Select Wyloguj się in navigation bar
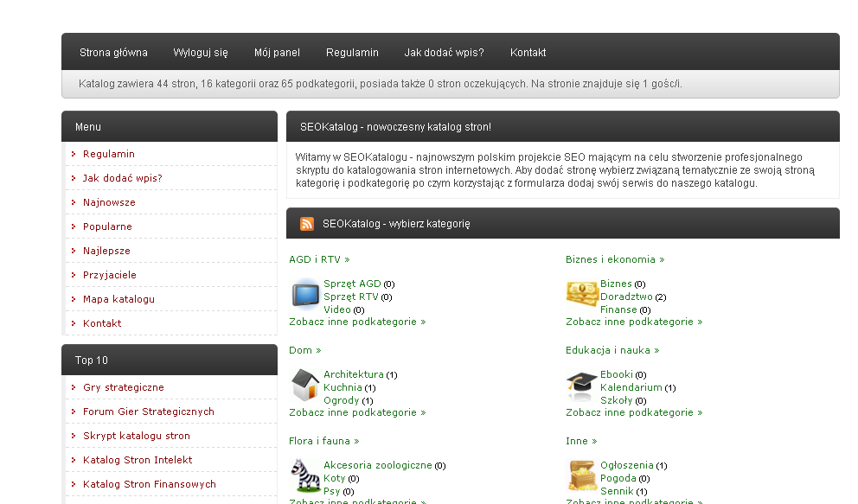This screenshot has height=504, width=858. pos(201,53)
